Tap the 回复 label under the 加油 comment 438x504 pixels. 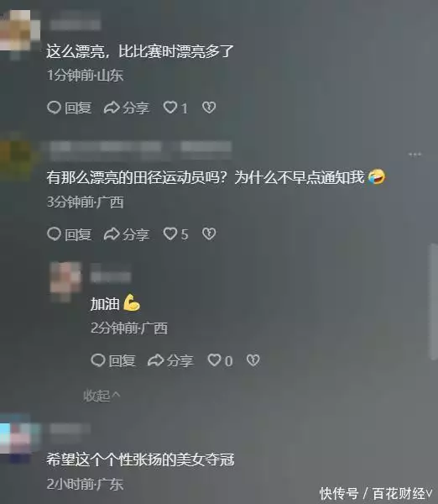122,360
